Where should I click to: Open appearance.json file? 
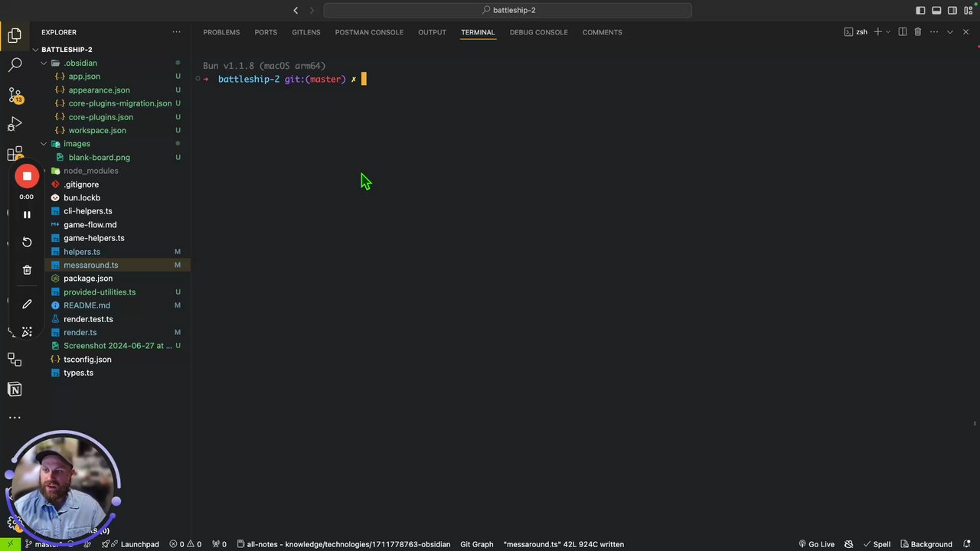[99, 90]
